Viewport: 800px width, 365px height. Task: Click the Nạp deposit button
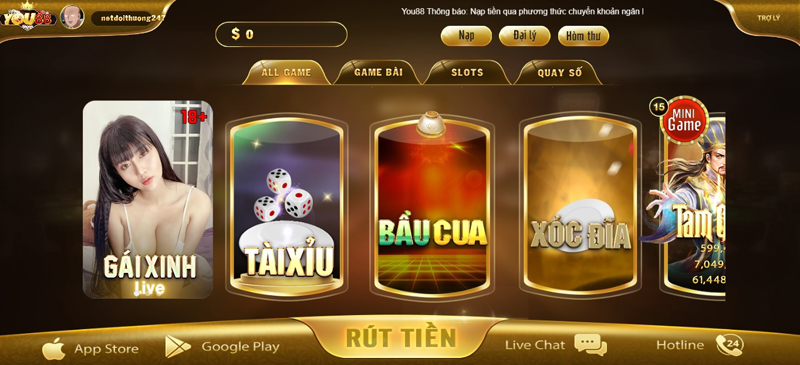click(x=466, y=36)
